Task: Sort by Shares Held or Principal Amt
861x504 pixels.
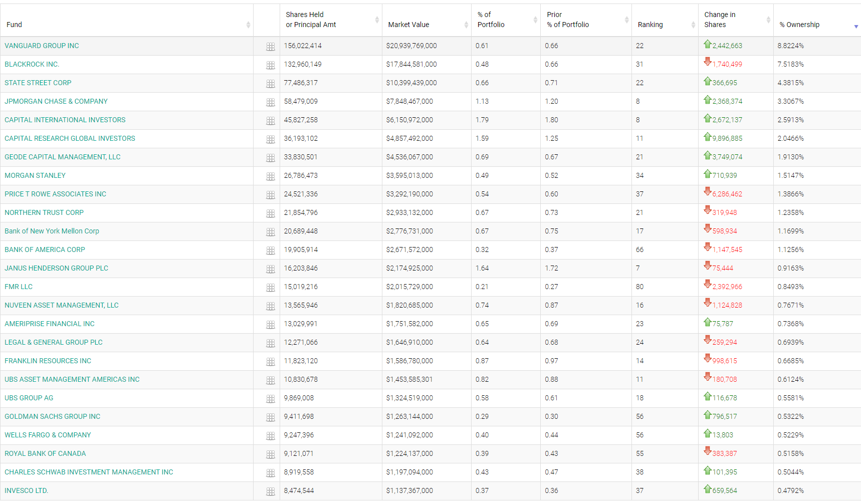Action: (x=331, y=20)
